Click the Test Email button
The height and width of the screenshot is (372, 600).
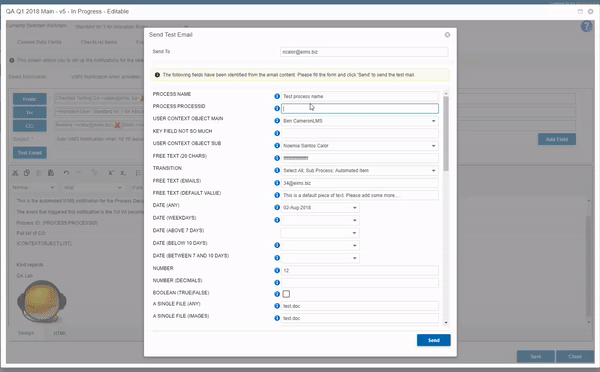(x=29, y=153)
